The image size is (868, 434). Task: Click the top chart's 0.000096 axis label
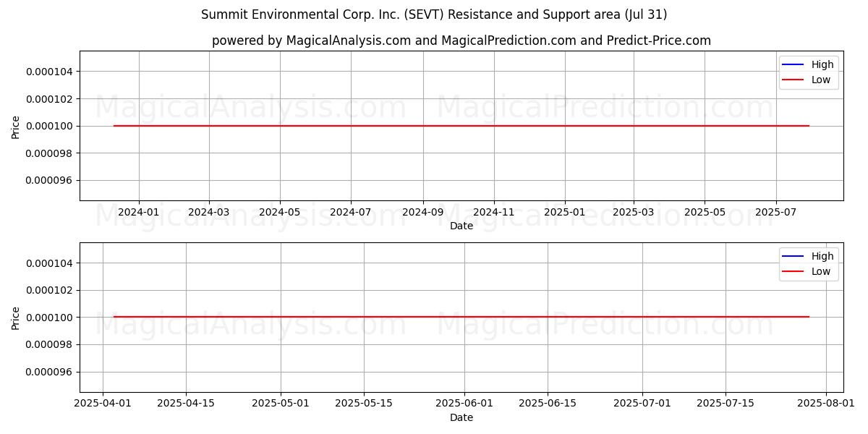point(50,181)
